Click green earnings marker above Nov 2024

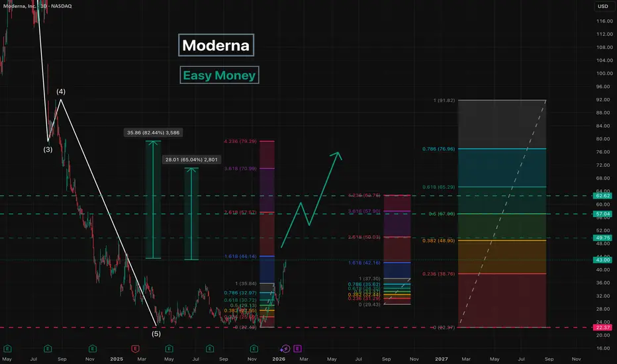pyautogui.click(x=93, y=349)
